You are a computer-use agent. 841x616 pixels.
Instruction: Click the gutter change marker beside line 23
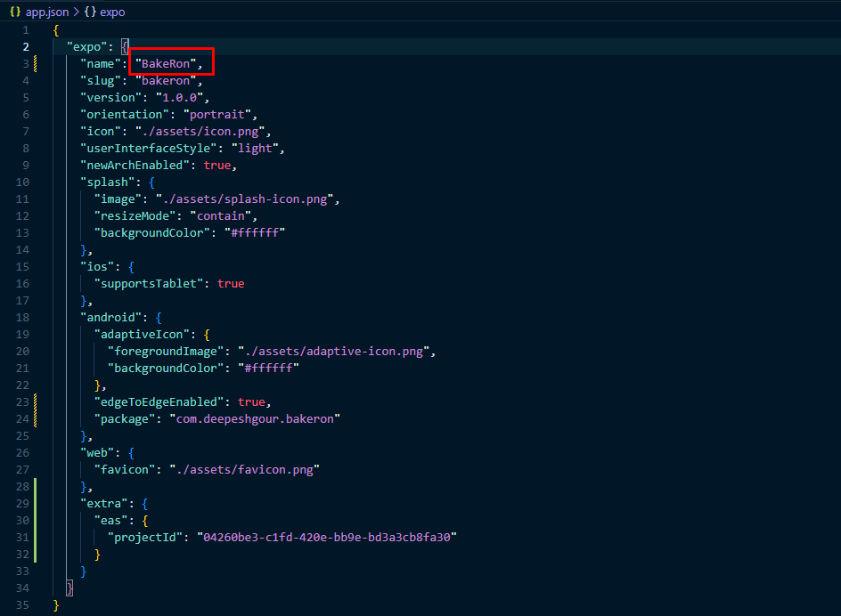click(35, 401)
